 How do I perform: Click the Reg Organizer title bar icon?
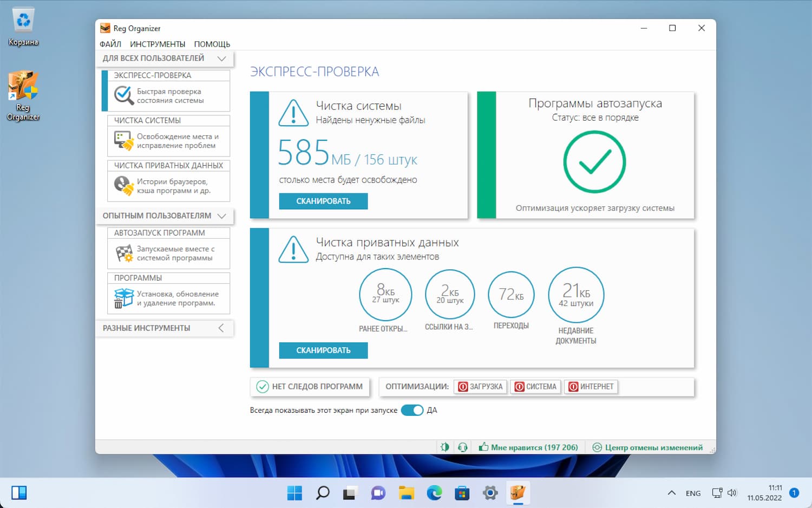(105, 28)
